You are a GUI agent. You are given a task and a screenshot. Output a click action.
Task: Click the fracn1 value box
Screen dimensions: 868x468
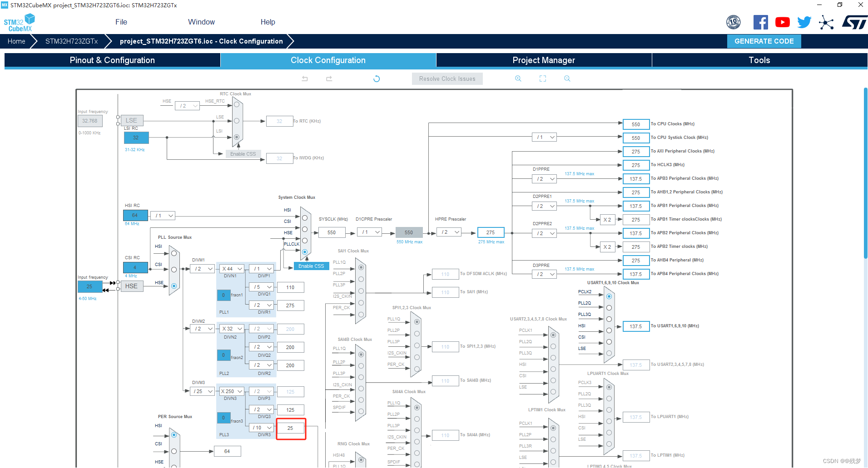(x=223, y=295)
